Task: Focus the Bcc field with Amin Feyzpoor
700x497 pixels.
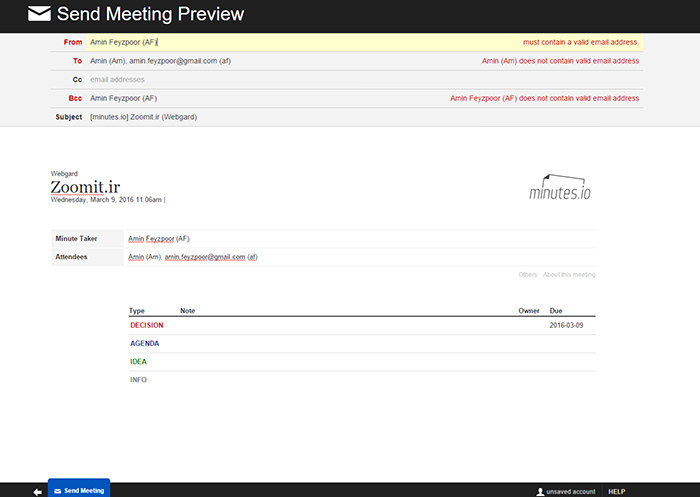Action: (364, 98)
